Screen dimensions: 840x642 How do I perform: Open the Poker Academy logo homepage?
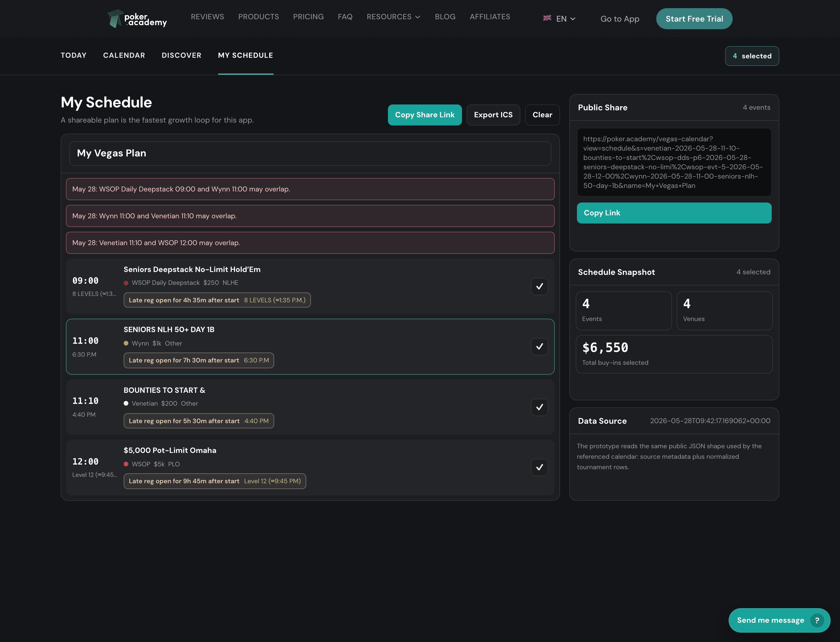pos(137,19)
